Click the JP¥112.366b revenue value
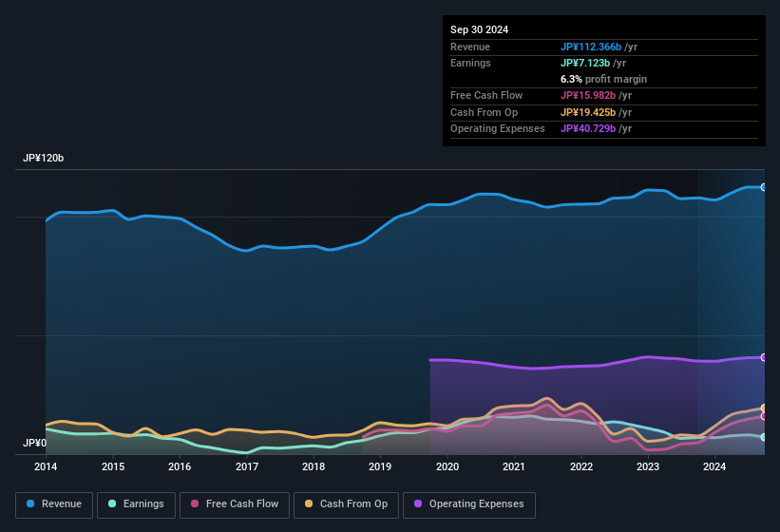This screenshot has width=780, height=532. 591,47
